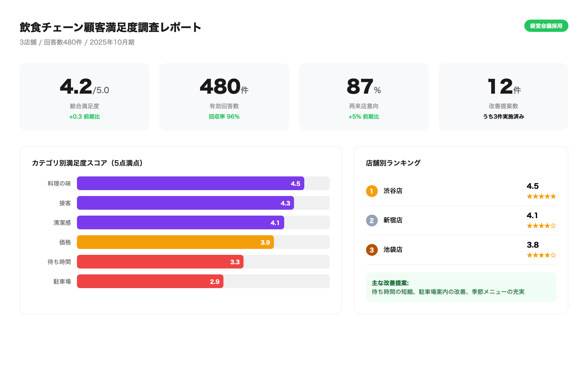
Task: Select the rank 1 badge beside 渋谷店
Action: [x=372, y=191]
